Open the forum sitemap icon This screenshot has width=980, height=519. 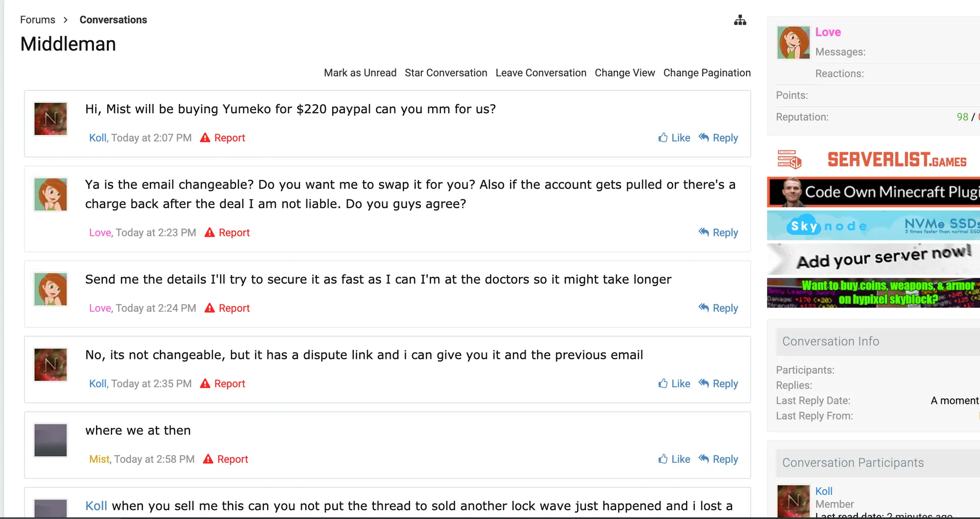(x=740, y=20)
